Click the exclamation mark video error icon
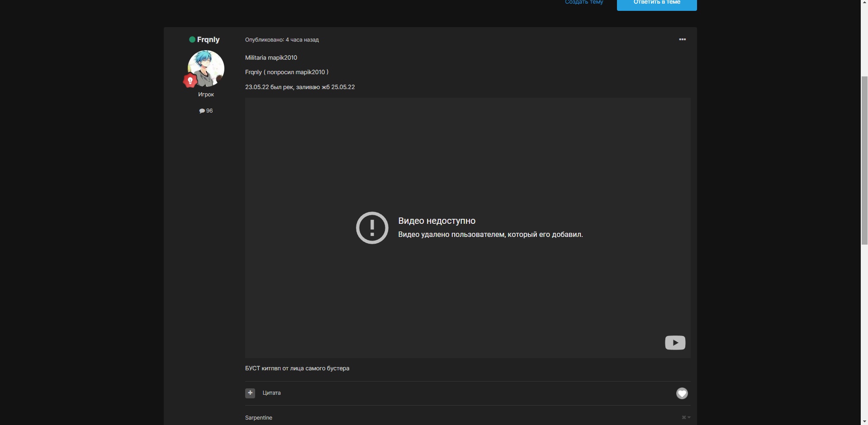Viewport: 868px width, 425px height. pos(372,228)
